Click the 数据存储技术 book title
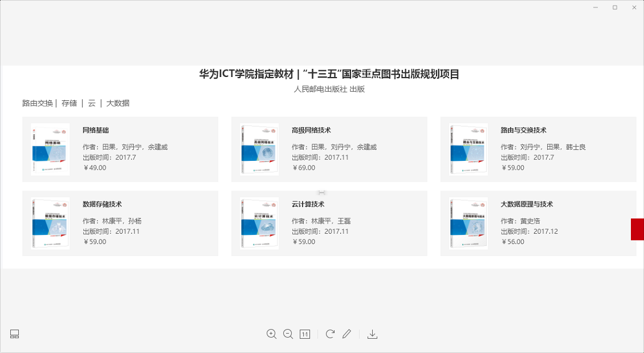644x353 pixels. point(102,204)
